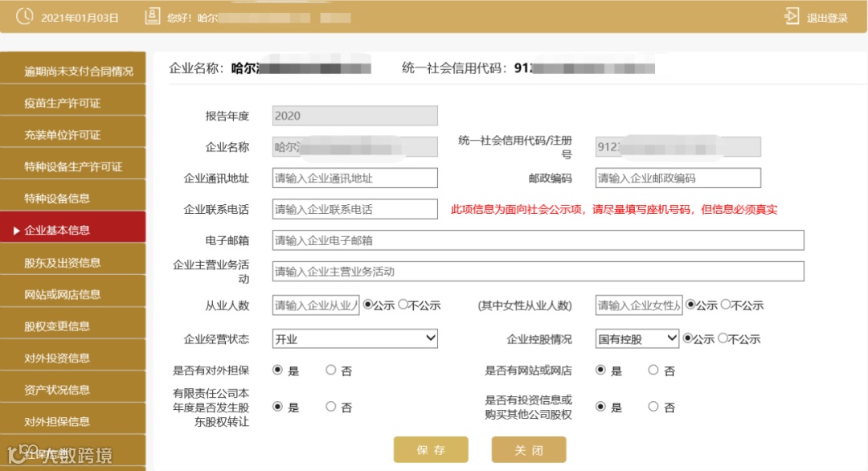Select 否 for 股东股权转让
The width and height of the screenshot is (868, 471).
coord(330,407)
